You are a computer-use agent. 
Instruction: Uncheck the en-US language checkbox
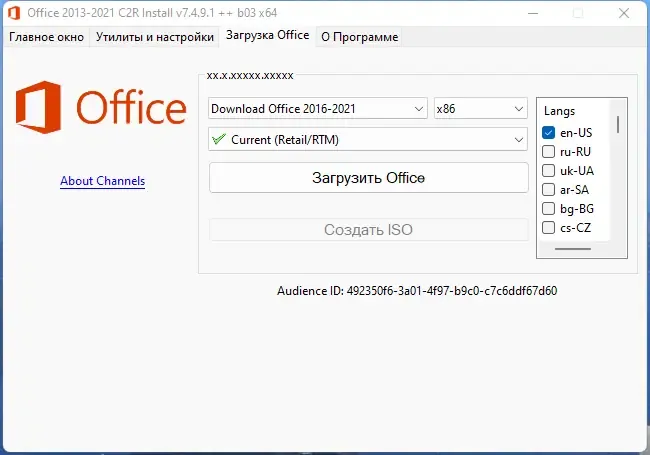pos(548,133)
